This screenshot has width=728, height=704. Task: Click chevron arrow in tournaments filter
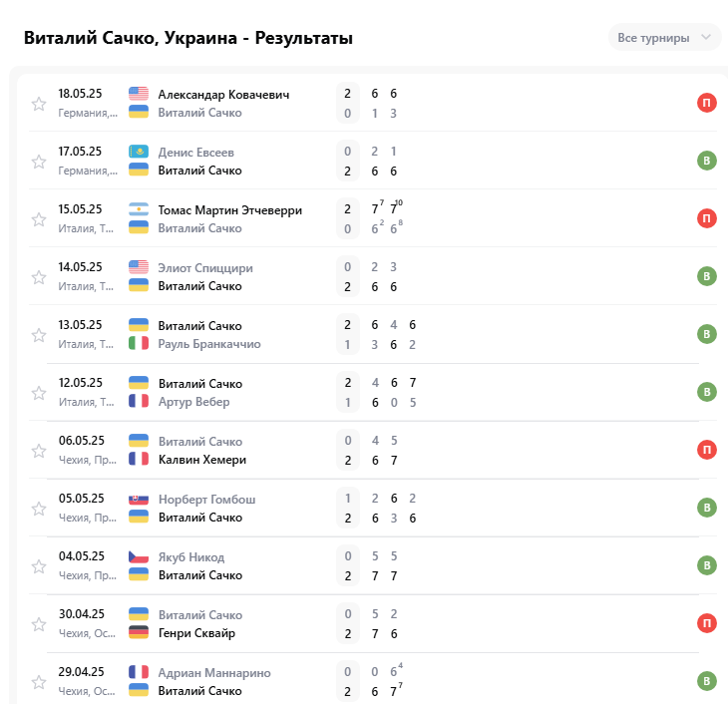click(x=706, y=37)
